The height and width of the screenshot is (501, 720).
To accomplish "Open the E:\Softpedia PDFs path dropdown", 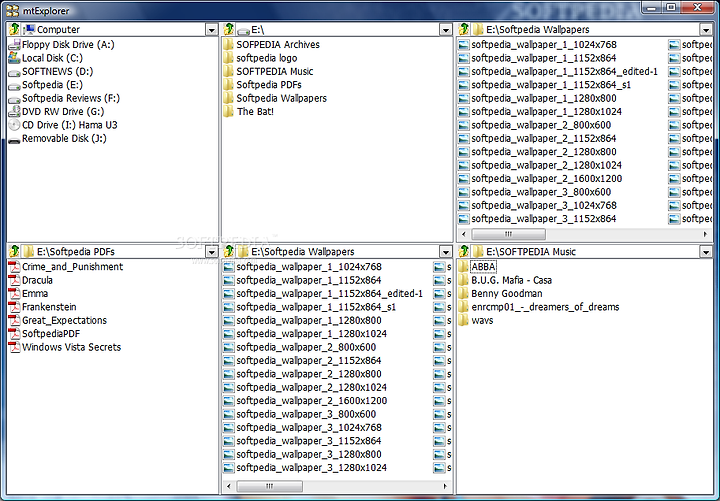I will tap(211, 252).
